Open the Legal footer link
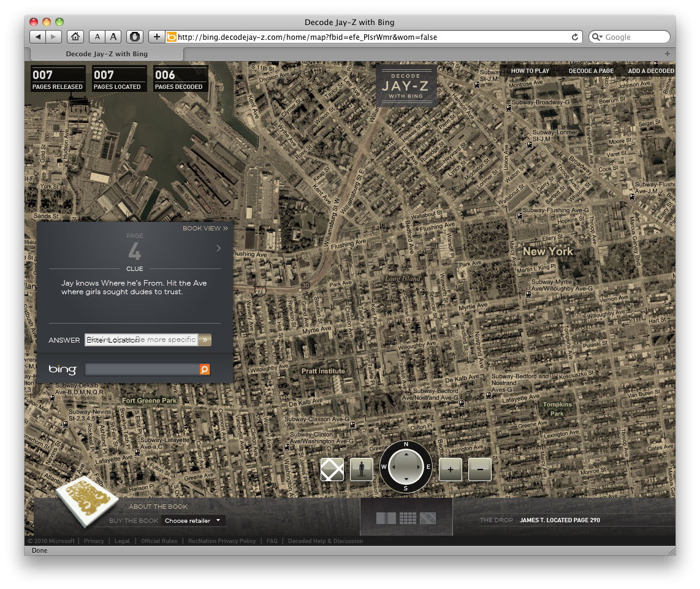The image size is (700, 589). (x=122, y=541)
